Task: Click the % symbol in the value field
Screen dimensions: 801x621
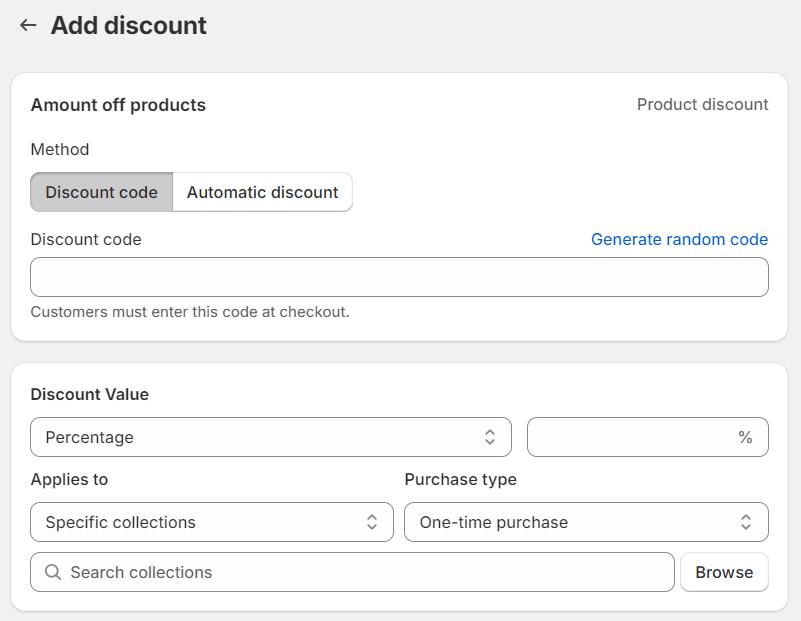Action: pos(745,437)
